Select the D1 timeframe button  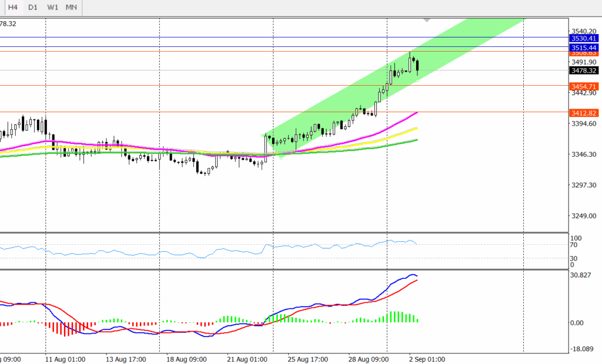[x=33, y=8]
